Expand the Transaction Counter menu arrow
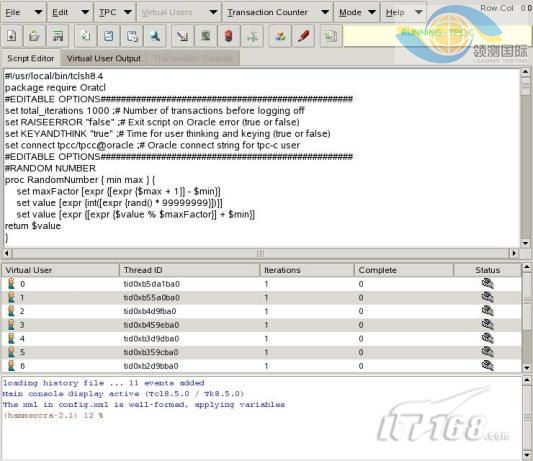The width and height of the screenshot is (533, 461). (x=325, y=12)
